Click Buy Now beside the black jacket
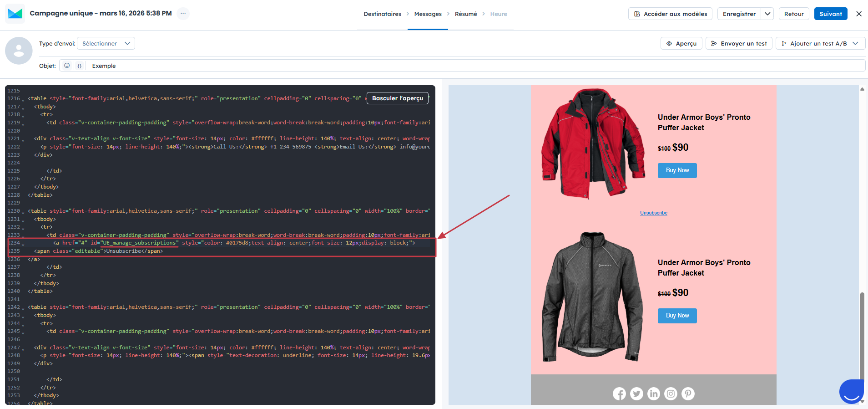Screen dimensions: 868x409 click(x=677, y=316)
